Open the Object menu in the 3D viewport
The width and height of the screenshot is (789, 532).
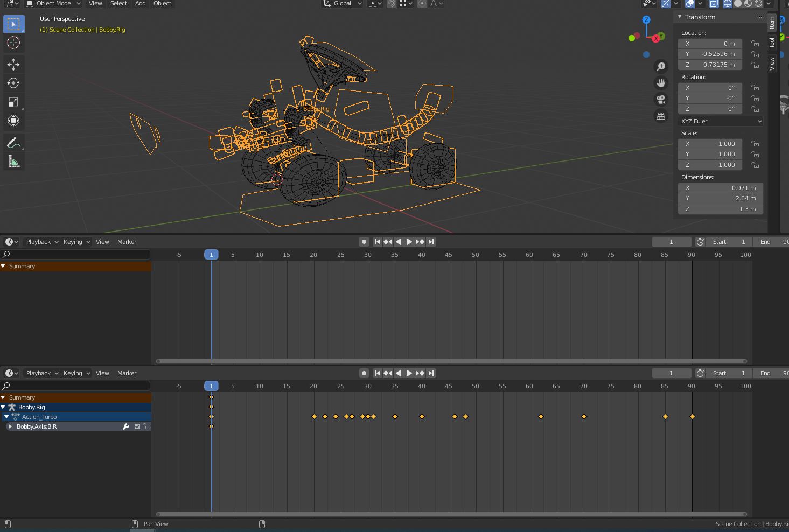(162, 4)
